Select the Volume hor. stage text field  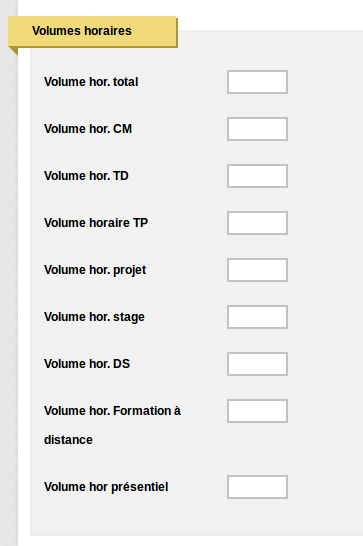(x=257, y=317)
